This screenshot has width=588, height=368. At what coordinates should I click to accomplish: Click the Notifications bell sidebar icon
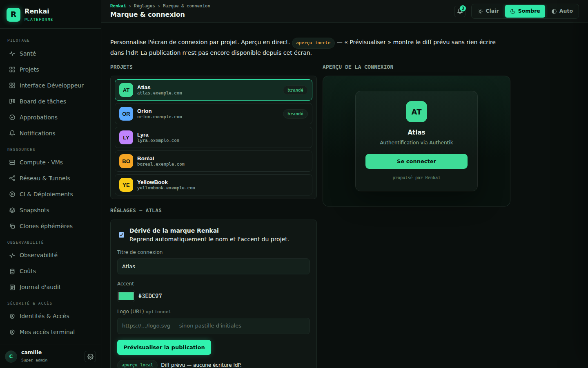12,133
